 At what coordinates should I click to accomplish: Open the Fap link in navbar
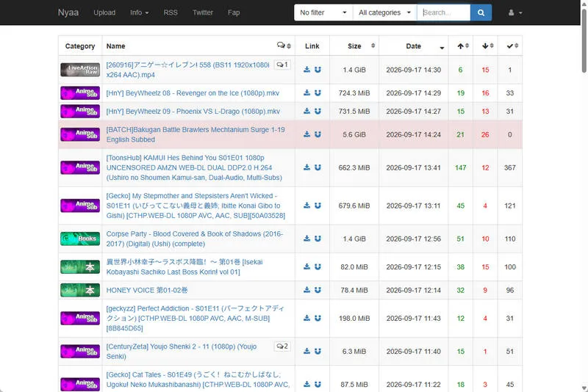(234, 12)
